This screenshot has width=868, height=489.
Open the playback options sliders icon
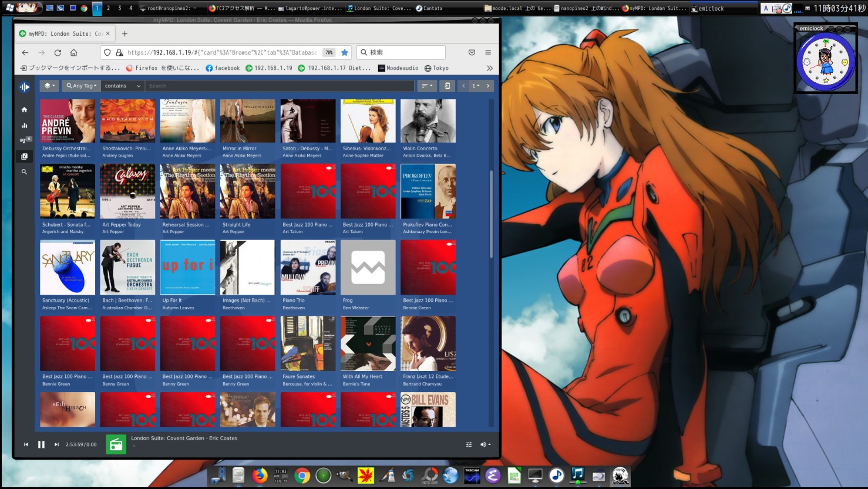(469, 444)
